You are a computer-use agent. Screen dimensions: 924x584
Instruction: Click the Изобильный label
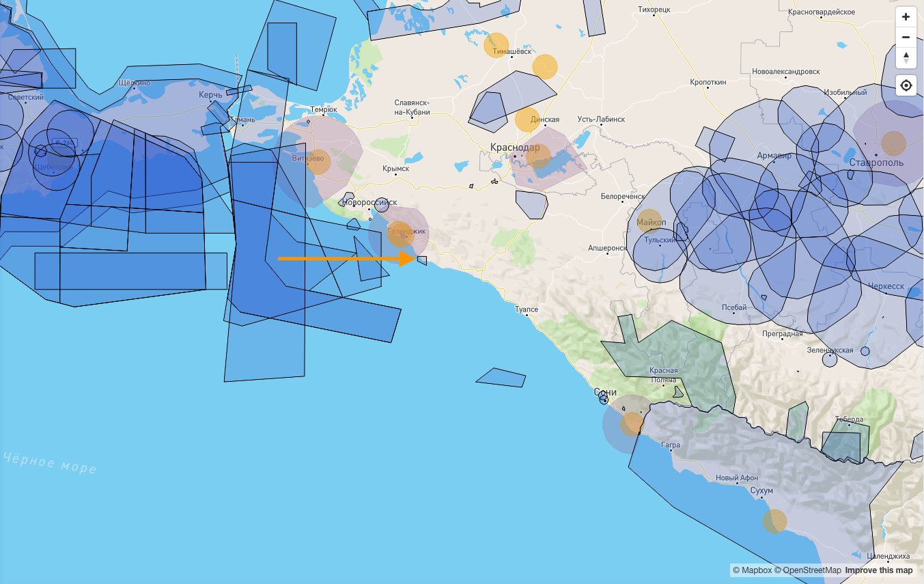point(845,92)
